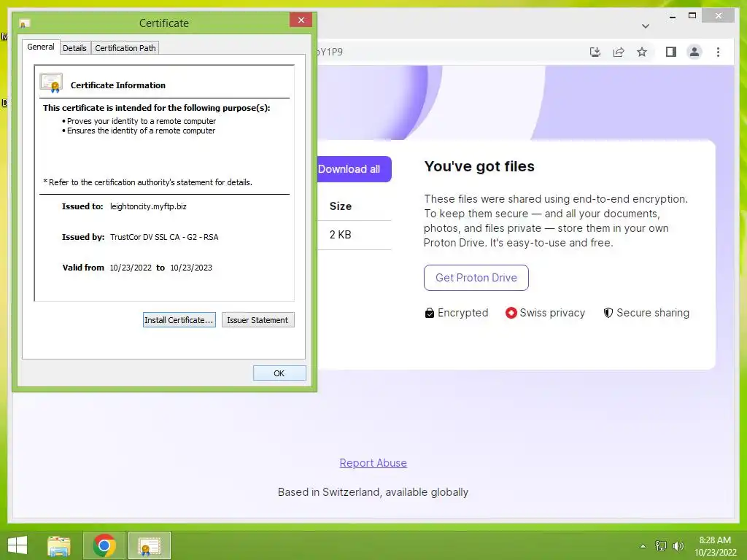
Task: Bookmark this page with the star icon
Action: tap(642, 52)
